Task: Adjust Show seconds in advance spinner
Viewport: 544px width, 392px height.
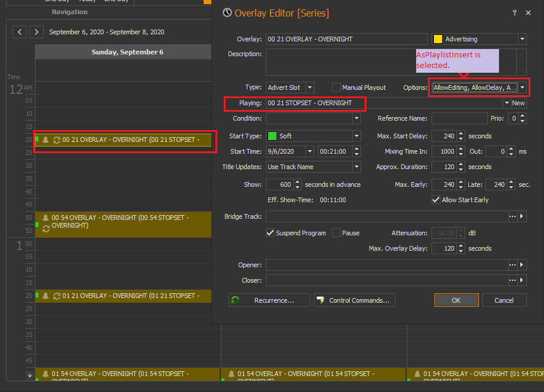Action: click(297, 184)
